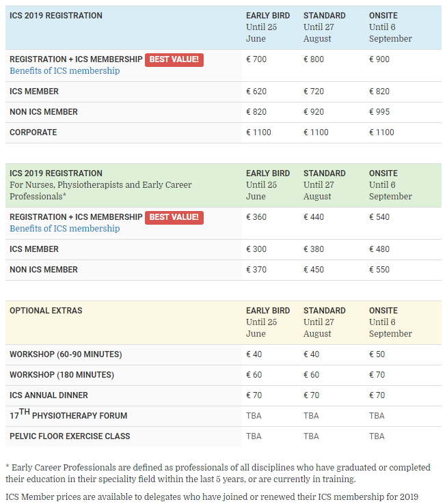Click Physiotherapy Forum early bird TBA
Image resolution: width=447 pixels, height=504 pixels.
254,416
